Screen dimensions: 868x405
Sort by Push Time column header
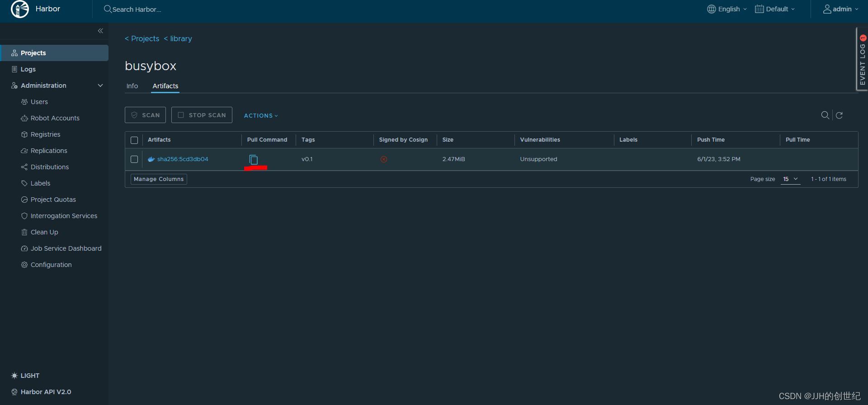point(711,140)
